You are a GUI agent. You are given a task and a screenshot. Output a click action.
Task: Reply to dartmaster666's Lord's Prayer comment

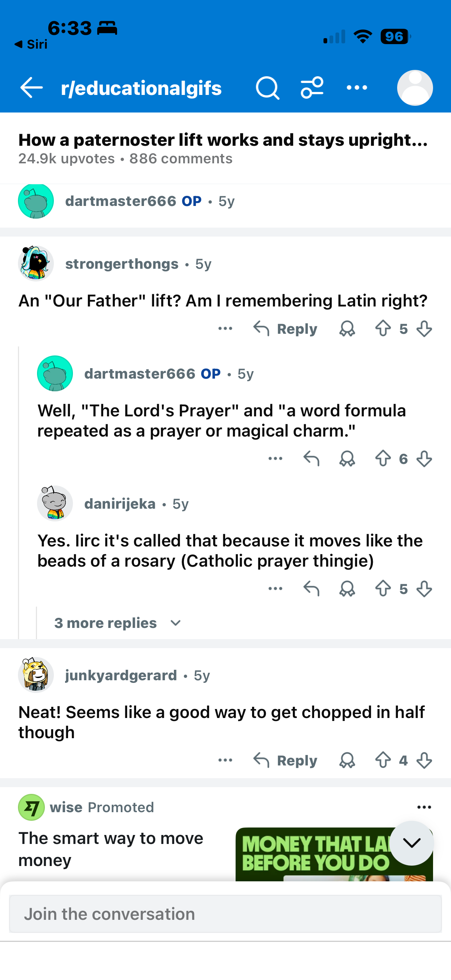(311, 459)
